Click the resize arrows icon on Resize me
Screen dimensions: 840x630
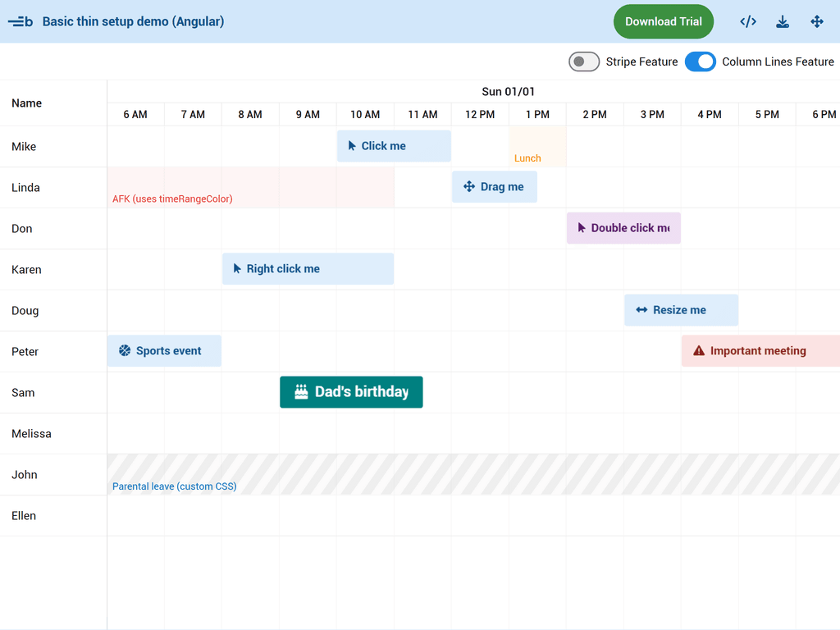click(641, 310)
